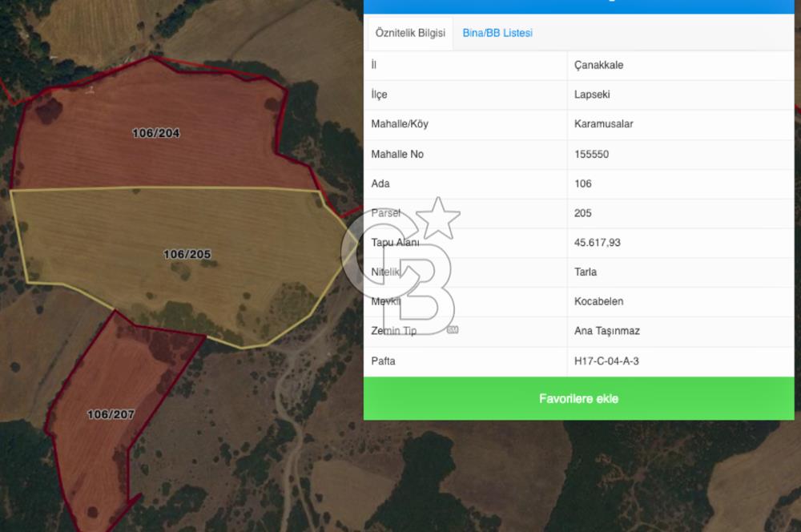Click the blue panel header bar

point(578,6)
